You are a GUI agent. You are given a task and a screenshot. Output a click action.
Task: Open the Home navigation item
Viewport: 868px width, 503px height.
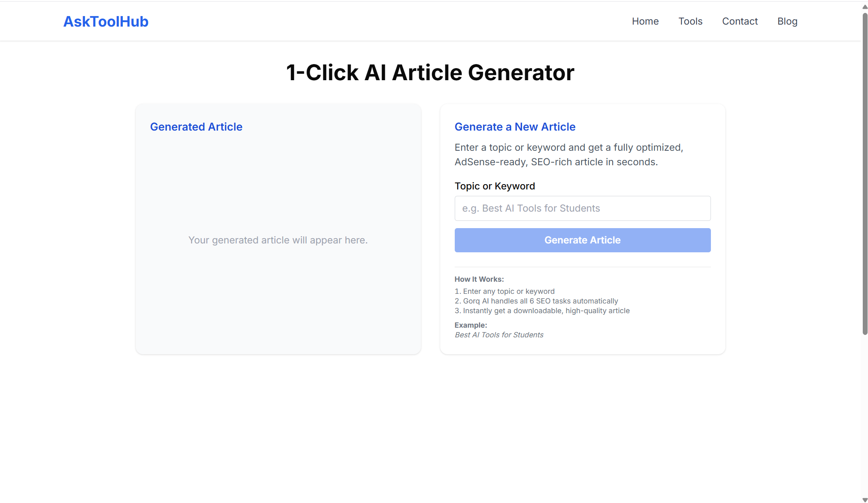[x=645, y=21]
